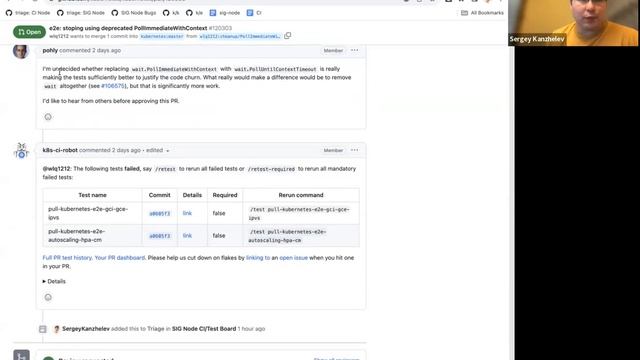Click the wlq1212 author link under title

(59, 36)
